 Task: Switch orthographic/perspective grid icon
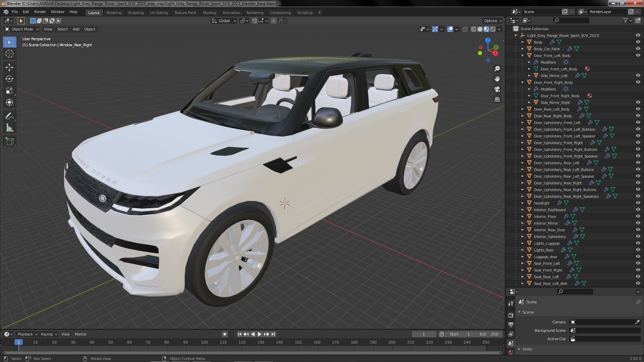[x=497, y=100]
